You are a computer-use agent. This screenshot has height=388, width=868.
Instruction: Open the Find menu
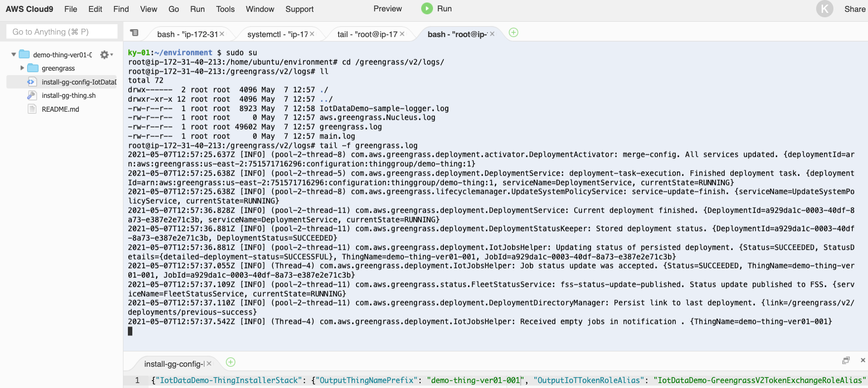[x=121, y=9]
